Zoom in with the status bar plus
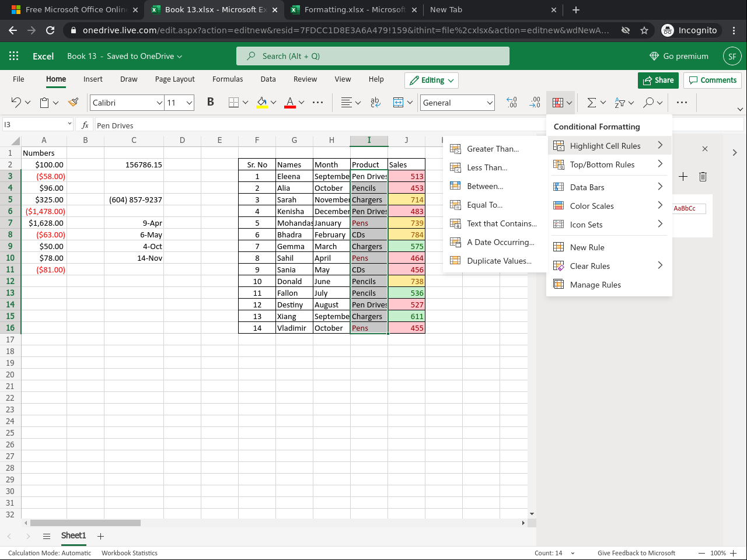The image size is (747, 560). click(x=734, y=553)
